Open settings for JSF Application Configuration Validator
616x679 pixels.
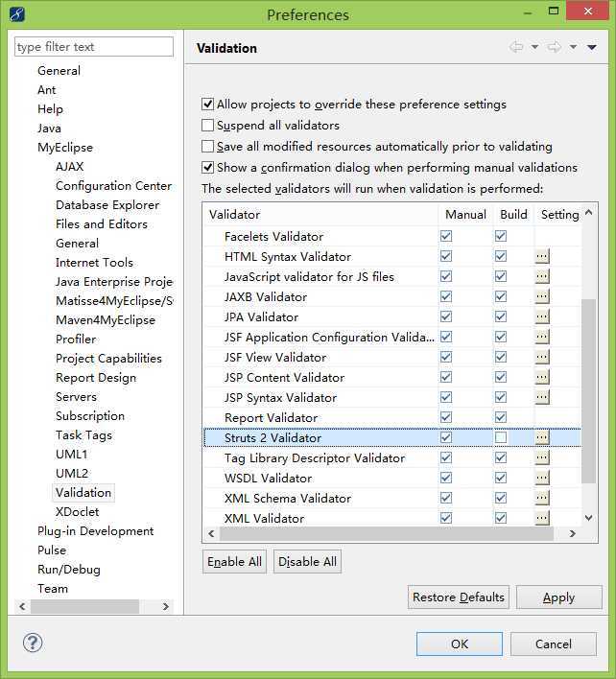pyautogui.click(x=542, y=337)
